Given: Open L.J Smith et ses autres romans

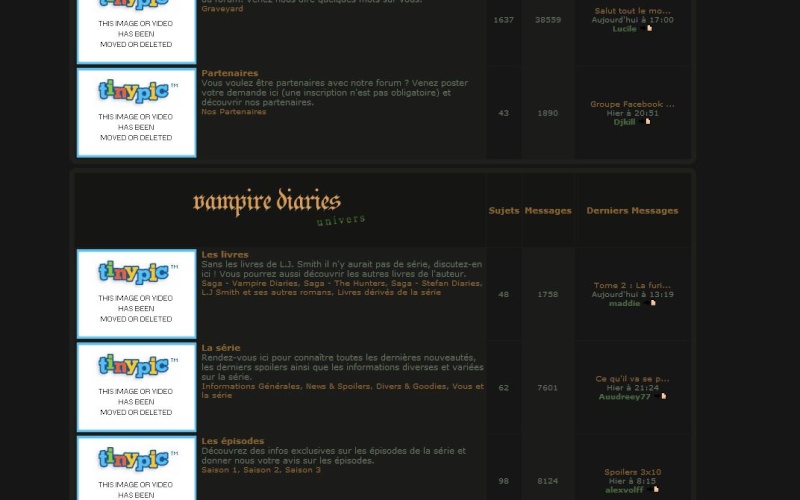Looking at the screenshot, I should tap(267, 292).
